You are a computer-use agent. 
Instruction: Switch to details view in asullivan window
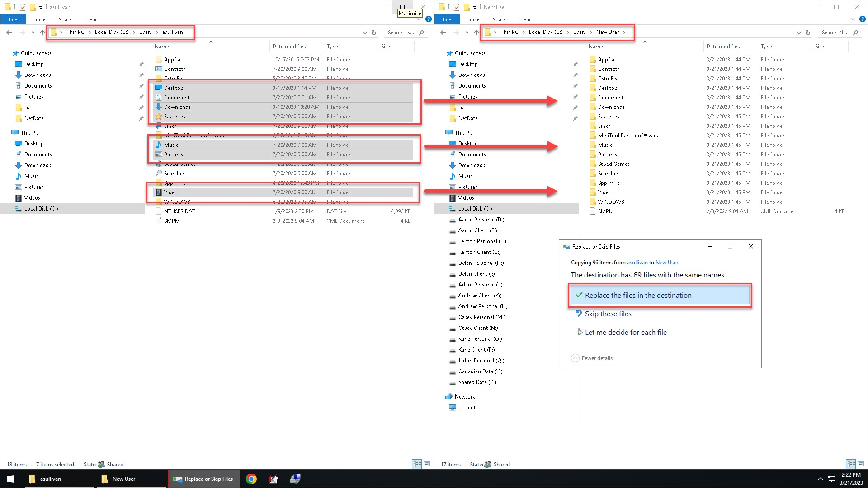pos(417,464)
